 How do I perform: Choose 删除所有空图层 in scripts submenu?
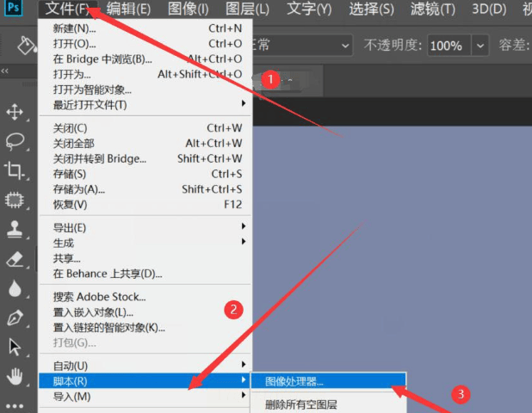pyautogui.click(x=329, y=404)
